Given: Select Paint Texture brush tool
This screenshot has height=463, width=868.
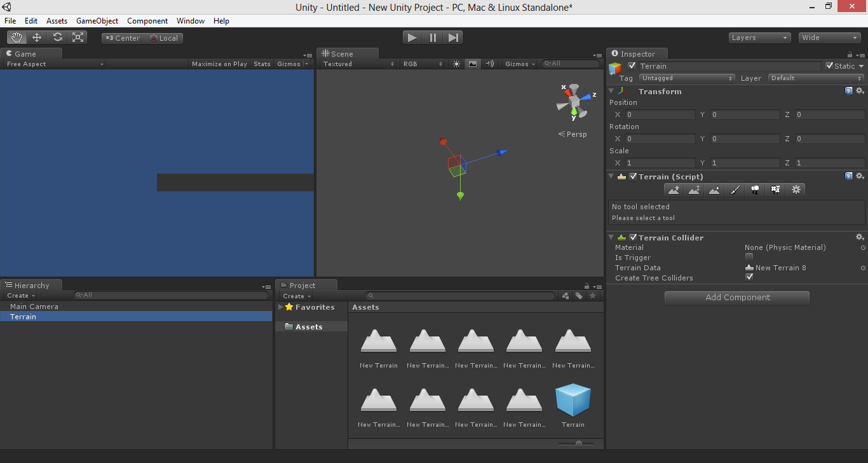Looking at the screenshot, I should (735, 190).
